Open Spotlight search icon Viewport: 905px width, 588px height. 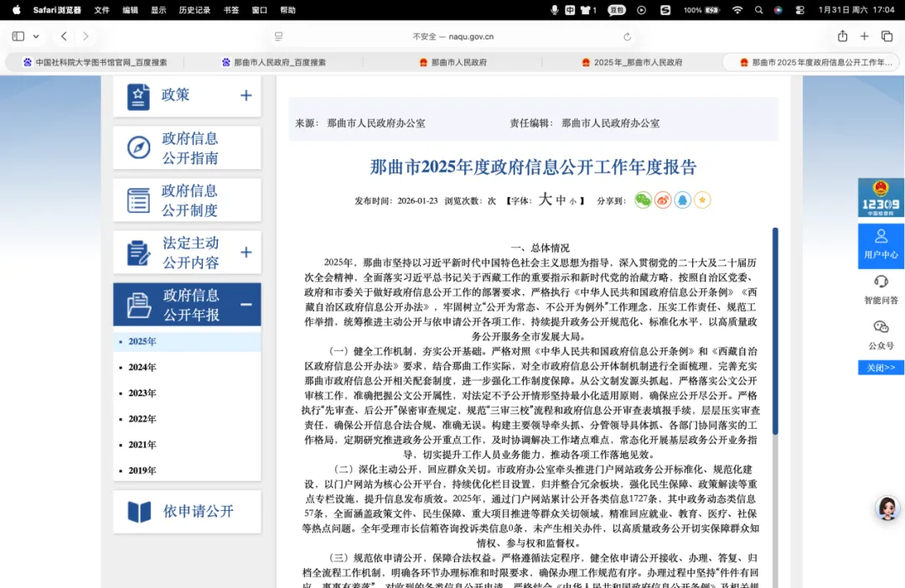[x=758, y=10]
